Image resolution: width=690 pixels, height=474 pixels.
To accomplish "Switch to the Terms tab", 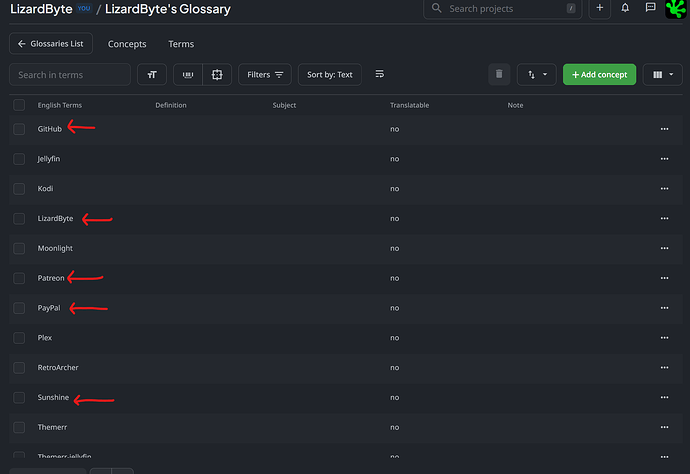I will [181, 44].
